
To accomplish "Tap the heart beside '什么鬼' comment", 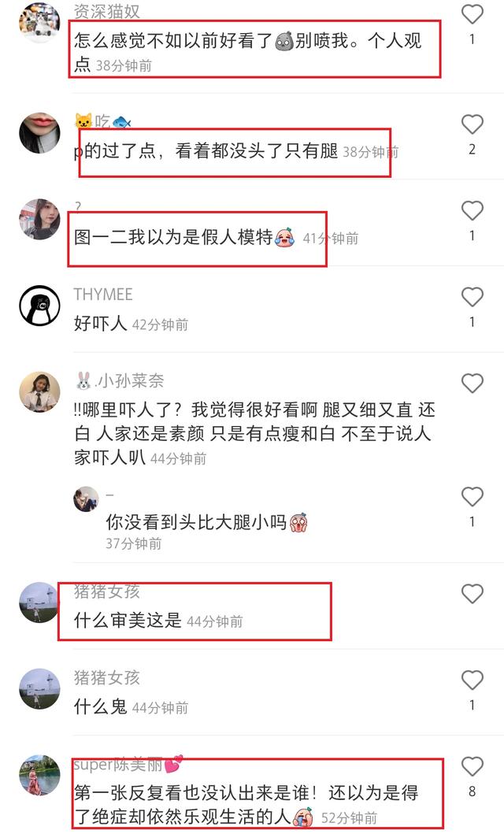I will click(472, 680).
